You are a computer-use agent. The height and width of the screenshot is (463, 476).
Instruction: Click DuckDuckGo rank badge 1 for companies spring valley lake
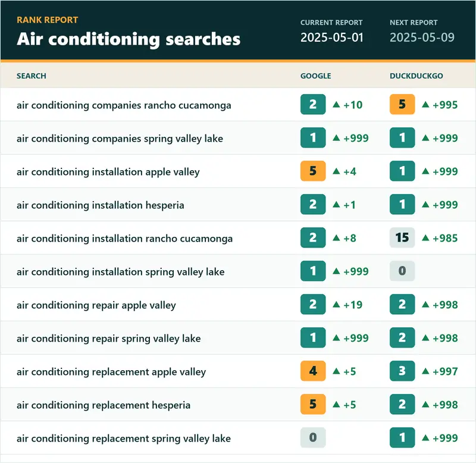coord(402,138)
